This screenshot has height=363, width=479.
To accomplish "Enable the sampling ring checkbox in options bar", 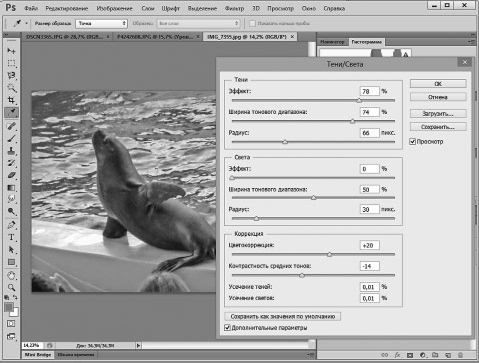I will 252,23.
